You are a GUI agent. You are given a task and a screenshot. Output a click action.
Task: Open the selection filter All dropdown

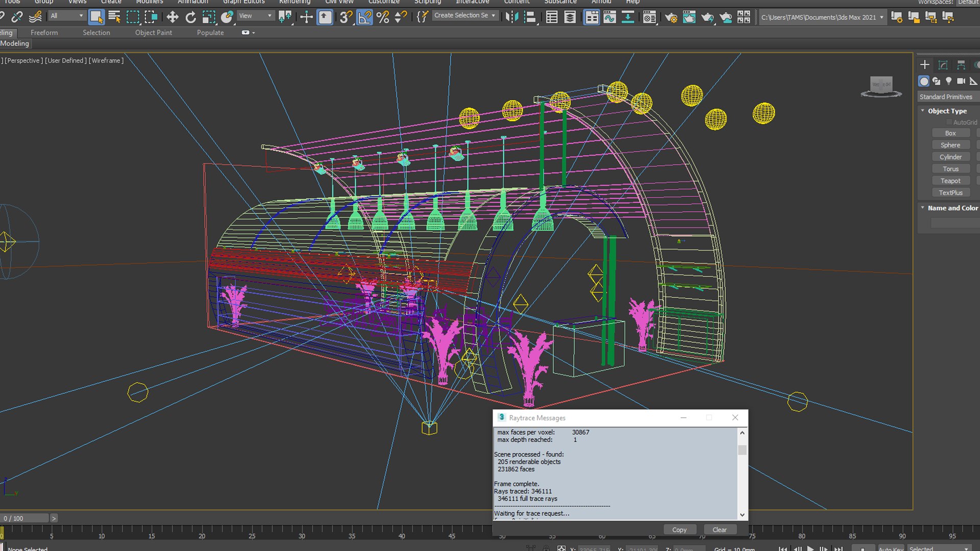pos(67,16)
